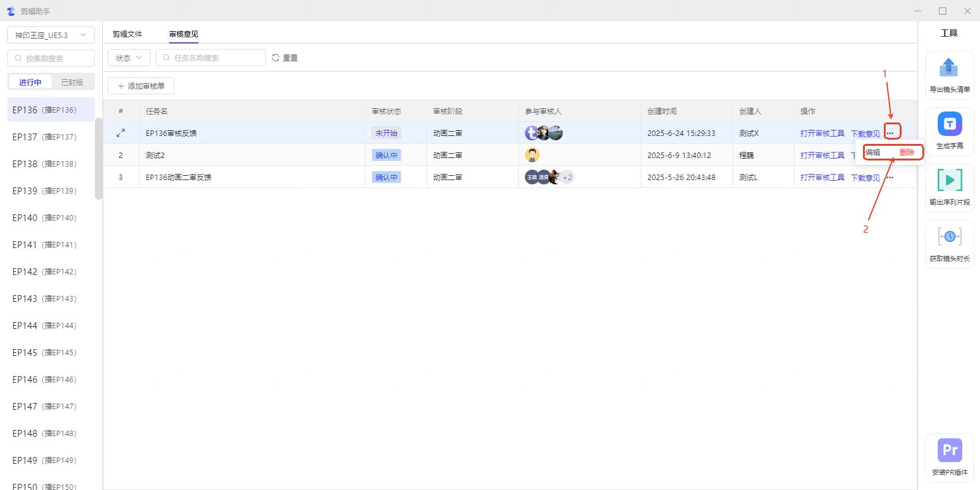Open the generate subtitles tool
Viewport: 980px width, 490px height.
pyautogui.click(x=949, y=124)
